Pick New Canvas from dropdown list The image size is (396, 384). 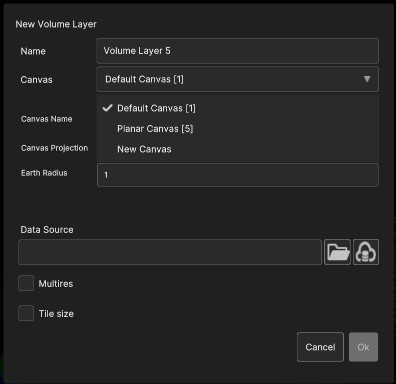click(x=238, y=149)
